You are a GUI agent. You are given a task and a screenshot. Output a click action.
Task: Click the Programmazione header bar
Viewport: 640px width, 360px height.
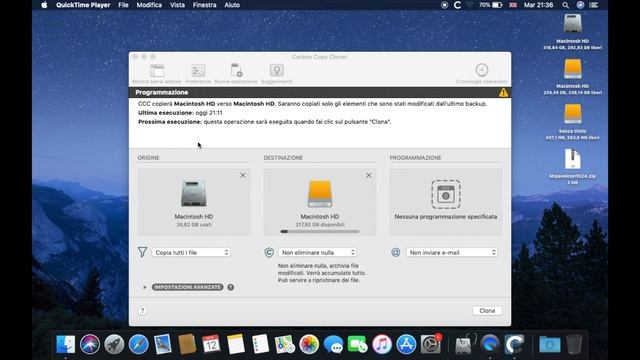pyautogui.click(x=320, y=92)
